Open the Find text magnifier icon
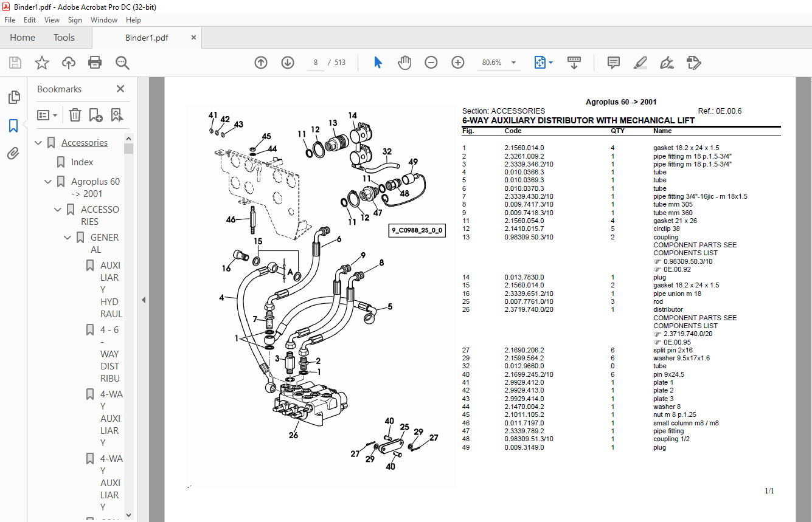812x522 pixels. pos(122,63)
